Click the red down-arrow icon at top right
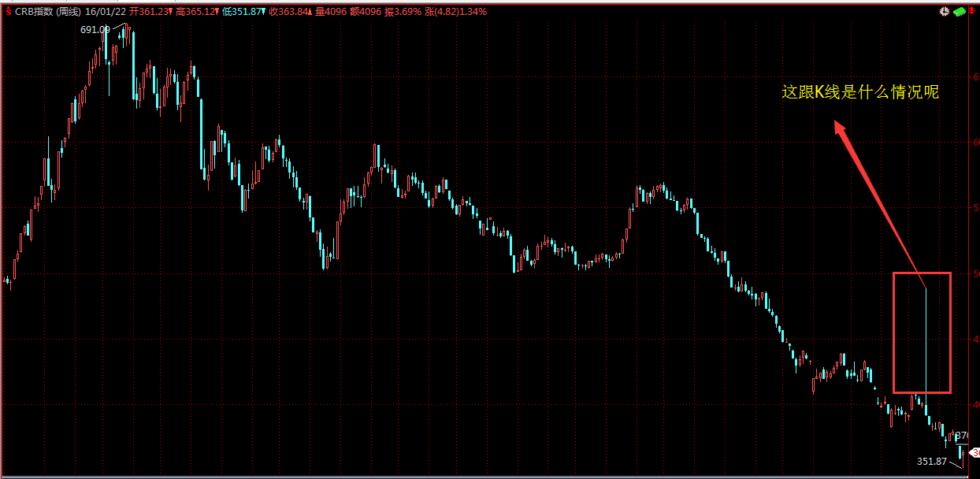The image size is (980, 479). click(972, 12)
